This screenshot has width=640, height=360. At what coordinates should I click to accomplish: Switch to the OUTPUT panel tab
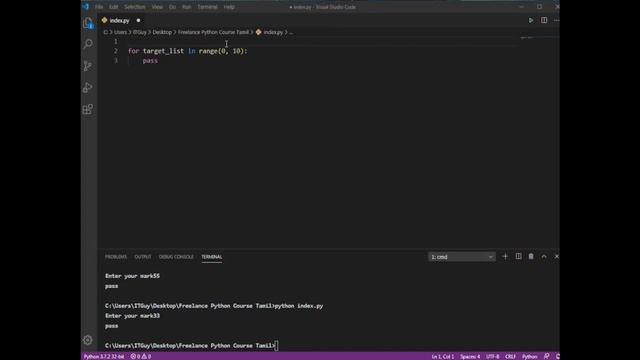point(143,257)
